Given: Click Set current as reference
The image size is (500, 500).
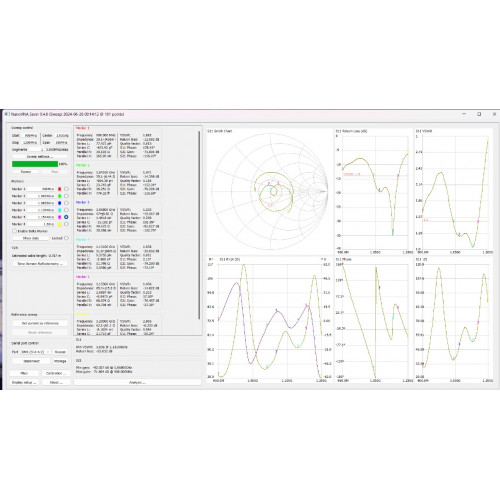Looking at the screenshot, I should (x=40, y=323).
